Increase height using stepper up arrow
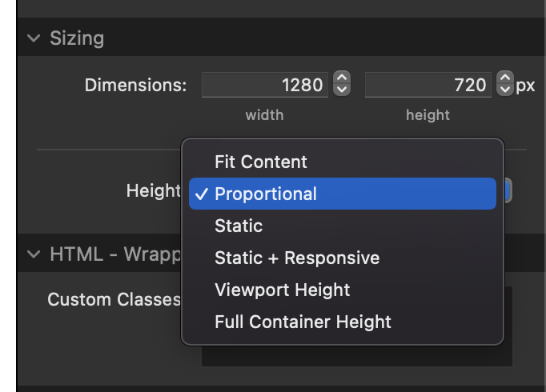Viewport: 546px width, 392px height. pos(505,80)
